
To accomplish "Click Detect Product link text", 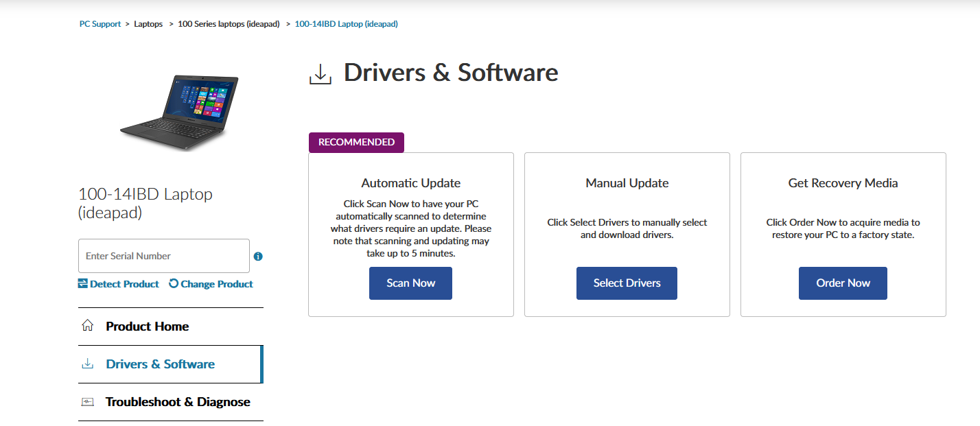I will click(x=124, y=284).
